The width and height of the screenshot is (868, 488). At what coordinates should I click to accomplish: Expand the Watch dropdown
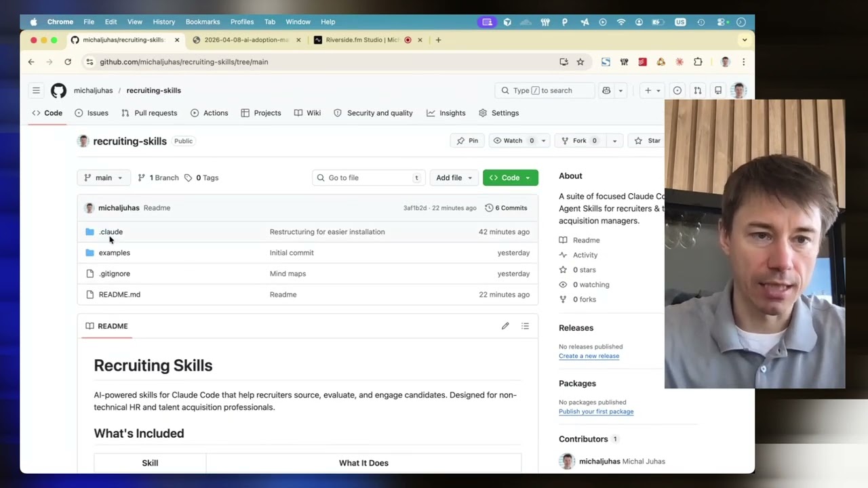point(543,141)
